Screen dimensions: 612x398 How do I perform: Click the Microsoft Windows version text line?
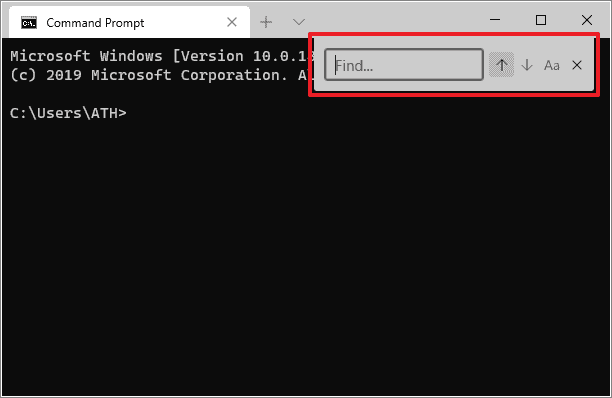pyautogui.click(x=162, y=56)
